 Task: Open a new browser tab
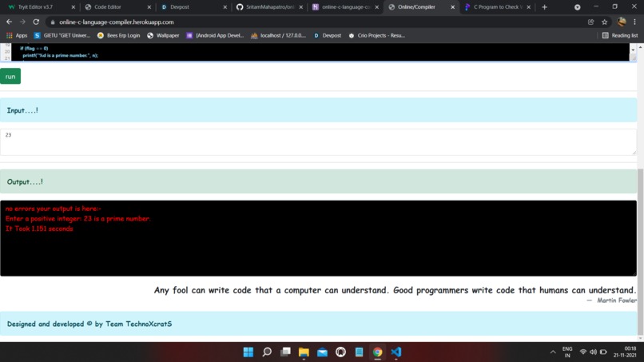[545, 7]
